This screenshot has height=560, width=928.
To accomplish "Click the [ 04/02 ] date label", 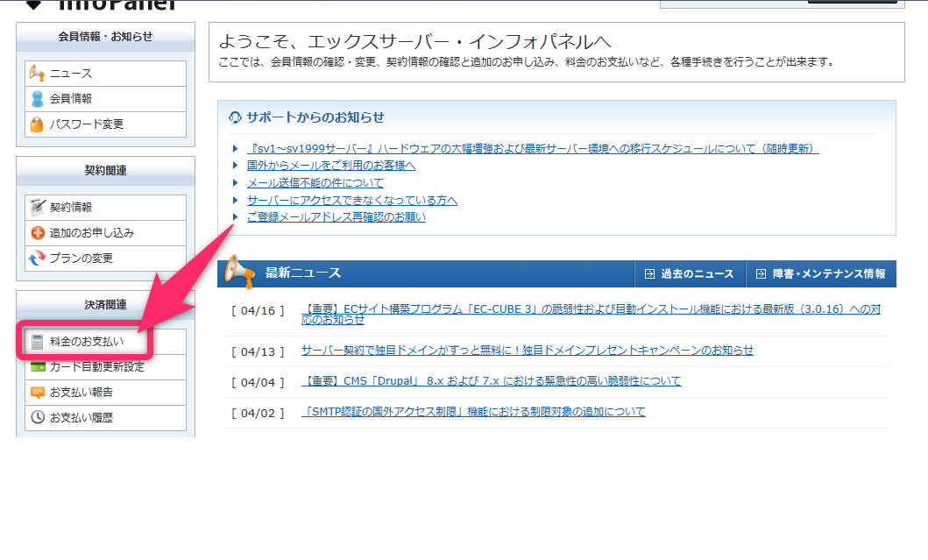I will coord(258,413).
